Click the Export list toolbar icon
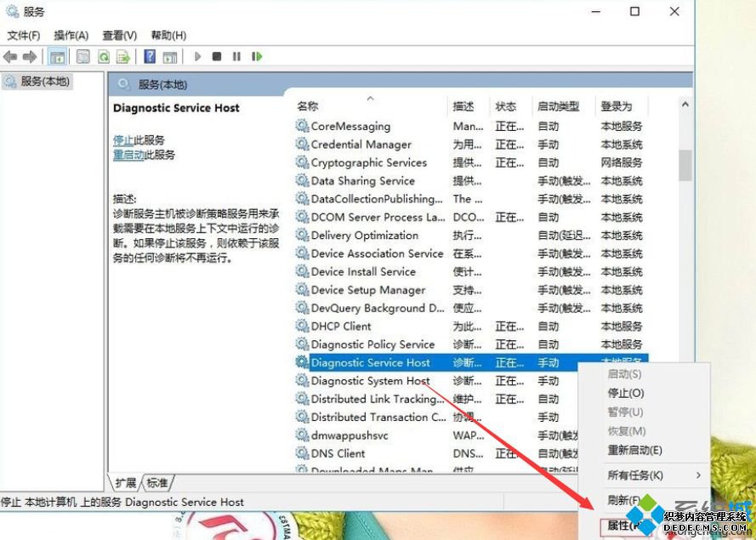 point(123,57)
